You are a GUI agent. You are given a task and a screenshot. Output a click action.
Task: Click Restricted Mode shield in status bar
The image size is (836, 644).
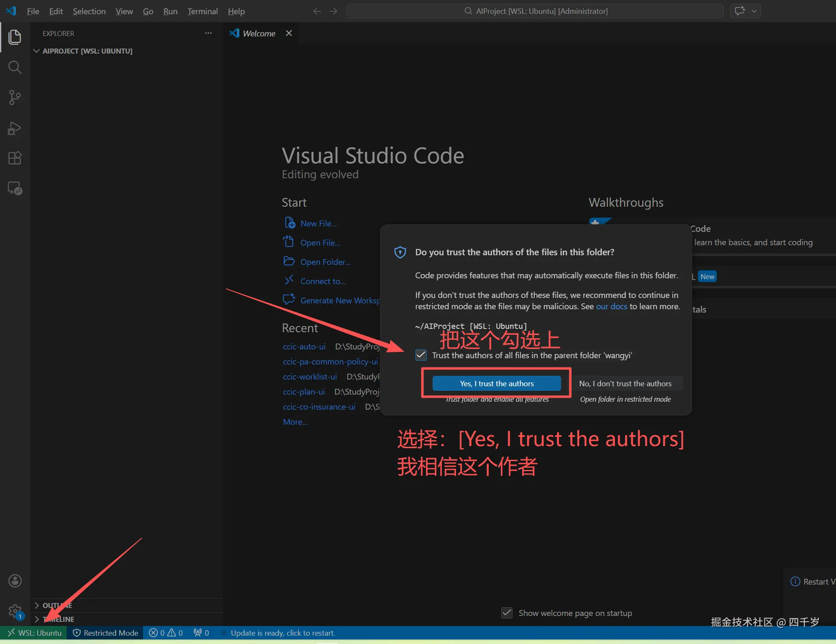click(x=105, y=633)
